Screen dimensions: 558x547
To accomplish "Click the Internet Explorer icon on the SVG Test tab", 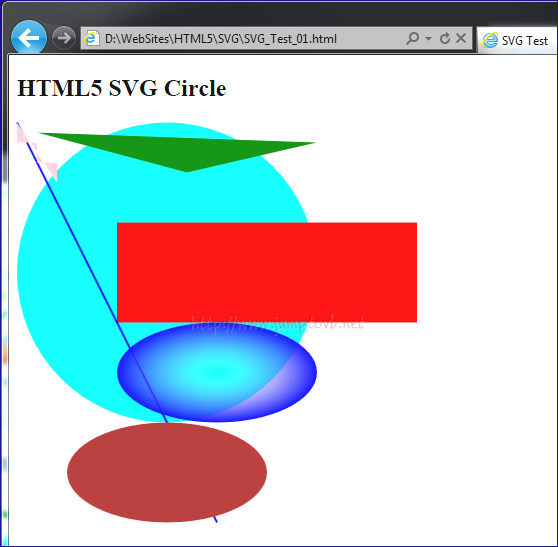I will point(490,40).
